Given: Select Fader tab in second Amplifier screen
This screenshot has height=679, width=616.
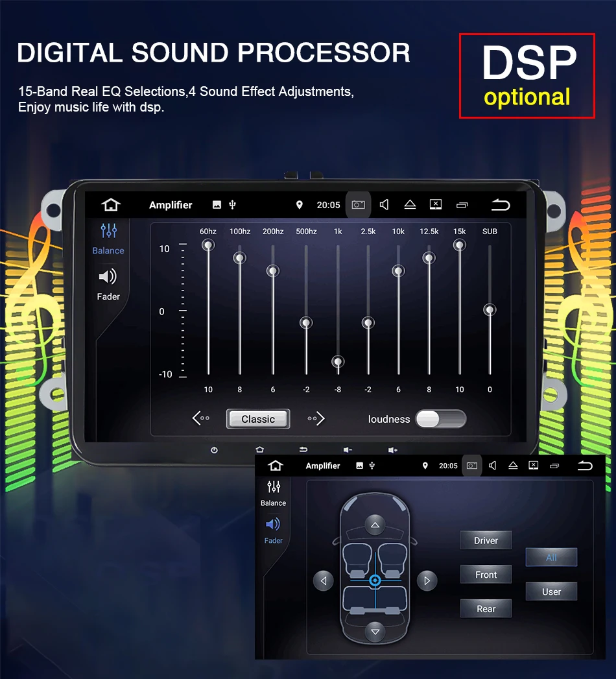Looking at the screenshot, I should click(273, 531).
